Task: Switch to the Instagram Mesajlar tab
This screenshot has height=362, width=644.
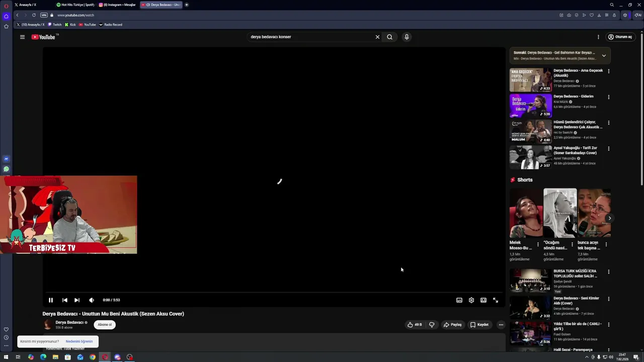Action: [117, 5]
